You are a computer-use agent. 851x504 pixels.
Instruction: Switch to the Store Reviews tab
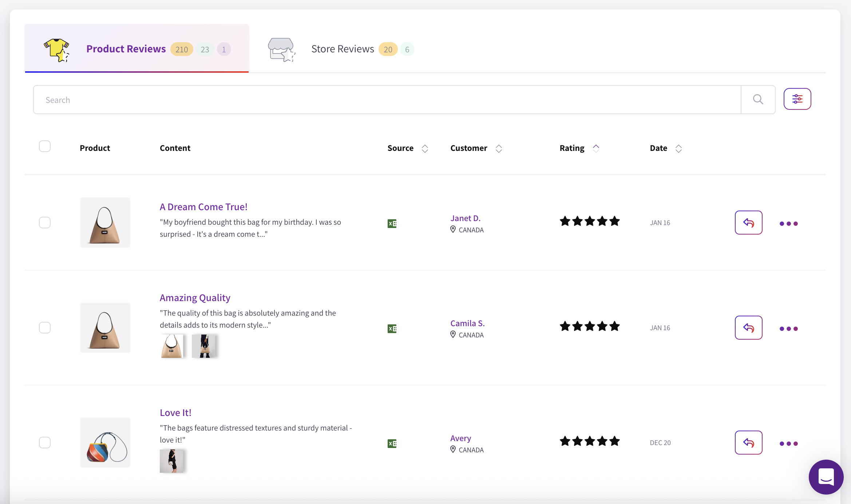tap(343, 49)
